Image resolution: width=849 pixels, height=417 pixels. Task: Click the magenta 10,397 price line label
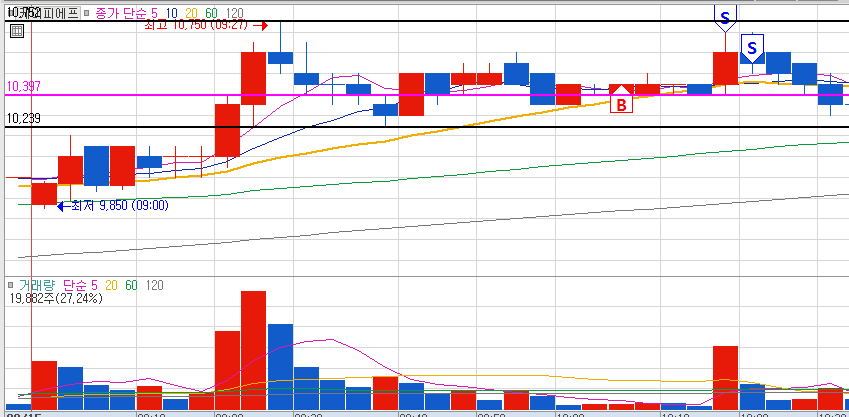tap(24, 86)
